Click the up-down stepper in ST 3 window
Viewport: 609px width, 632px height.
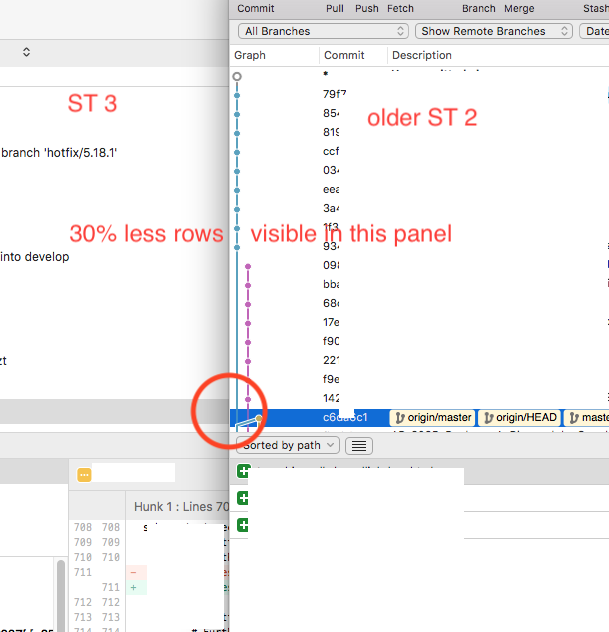click(26, 52)
